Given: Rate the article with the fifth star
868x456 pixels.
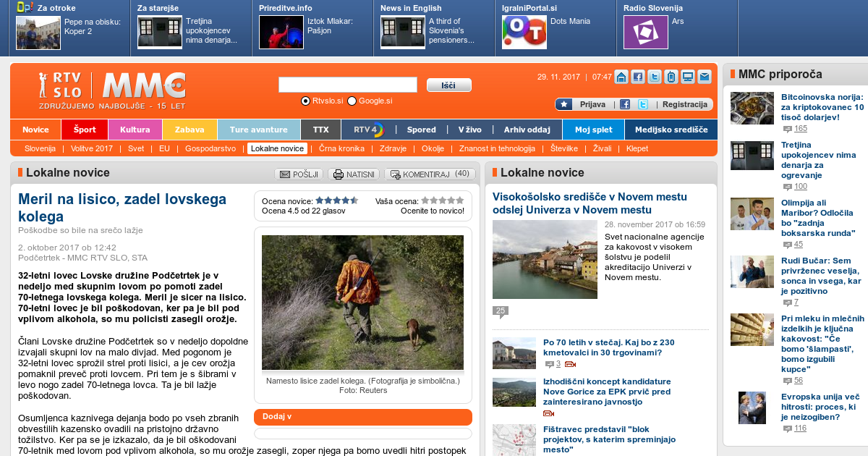Looking at the screenshot, I should tap(460, 200).
